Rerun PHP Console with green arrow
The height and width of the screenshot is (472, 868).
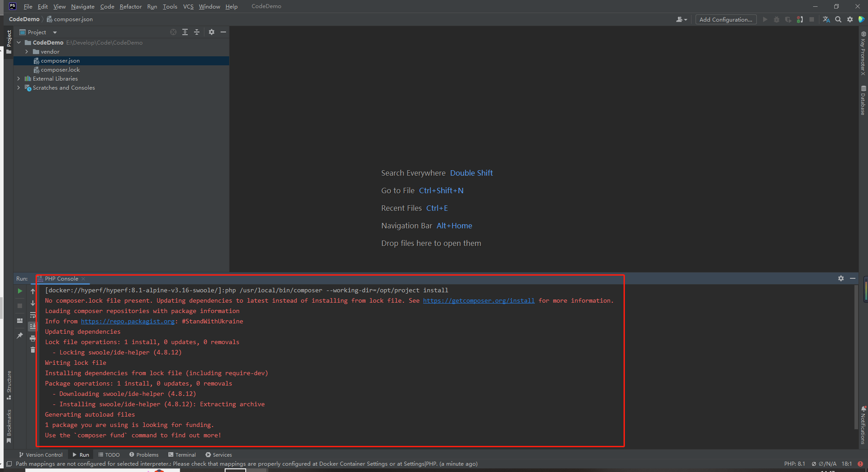(x=20, y=291)
